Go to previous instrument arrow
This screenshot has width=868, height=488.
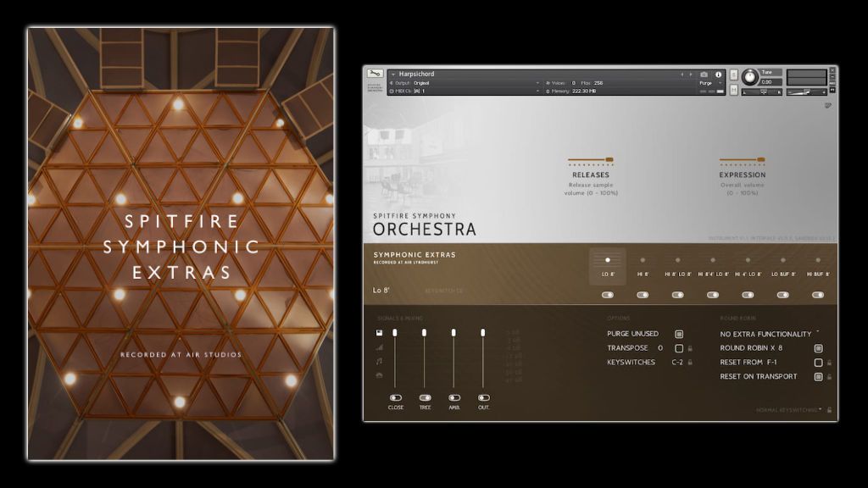[682, 75]
